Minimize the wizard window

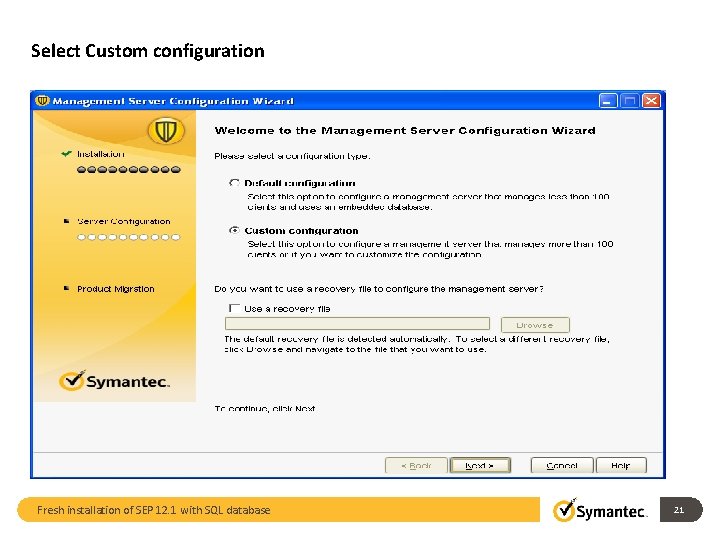click(x=608, y=101)
